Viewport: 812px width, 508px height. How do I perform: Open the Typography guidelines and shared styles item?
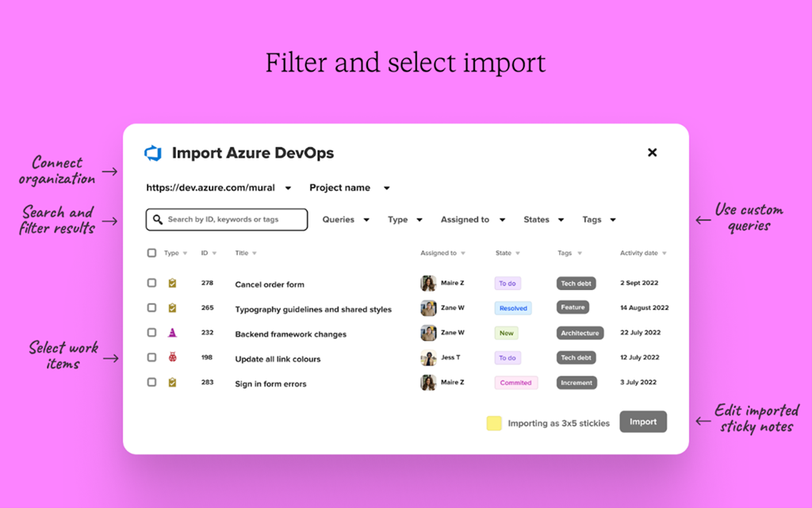312,309
